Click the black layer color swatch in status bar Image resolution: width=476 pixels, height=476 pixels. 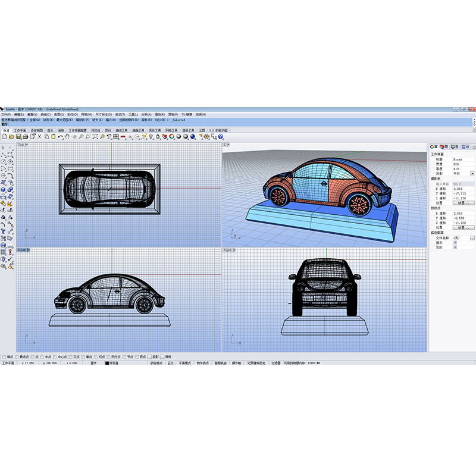click(107, 363)
